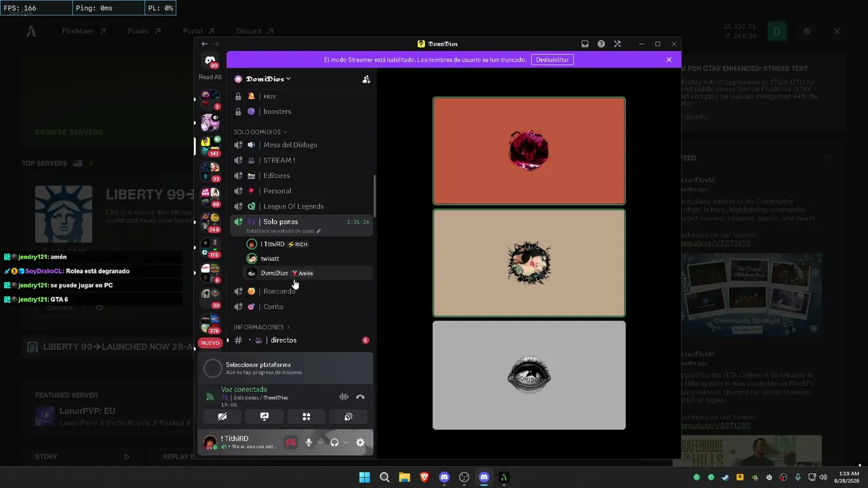Collapse the SOLO DOMIDIOS category
This screenshot has height=488, width=868.
coord(260,132)
